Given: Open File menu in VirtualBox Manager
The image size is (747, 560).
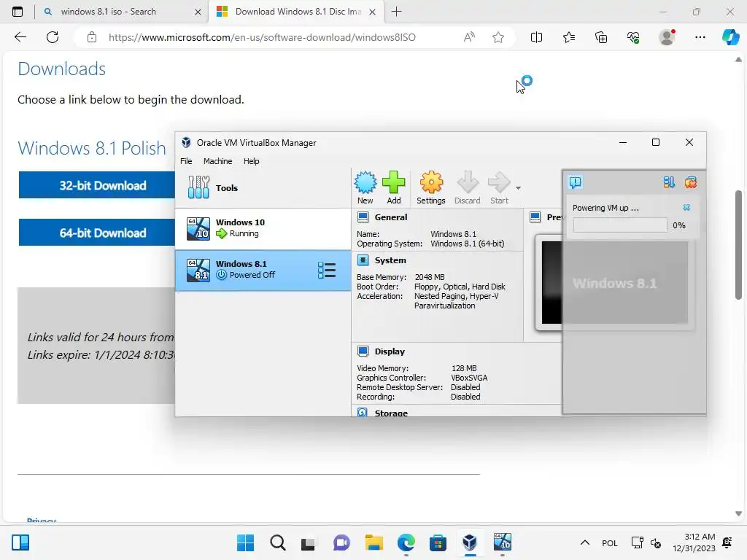Looking at the screenshot, I should pyautogui.click(x=186, y=161).
